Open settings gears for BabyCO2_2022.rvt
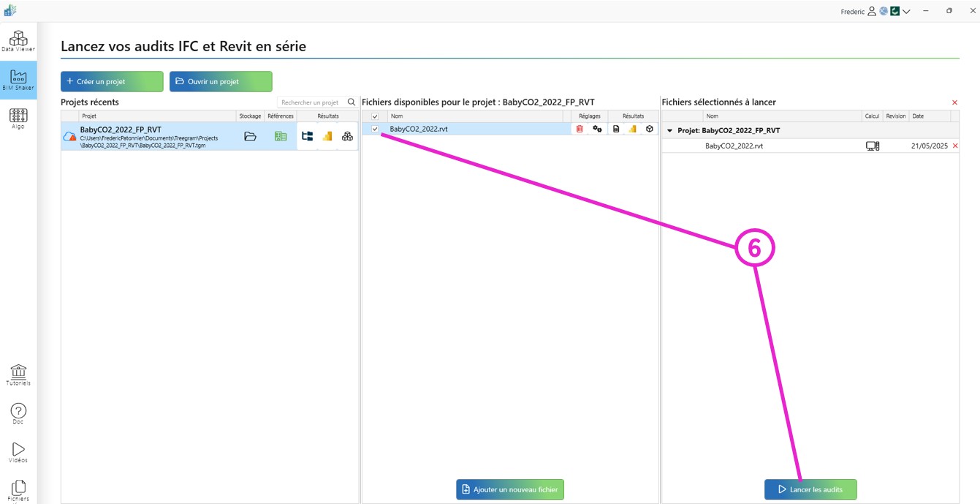This screenshot has height=504, width=980. click(597, 129)
